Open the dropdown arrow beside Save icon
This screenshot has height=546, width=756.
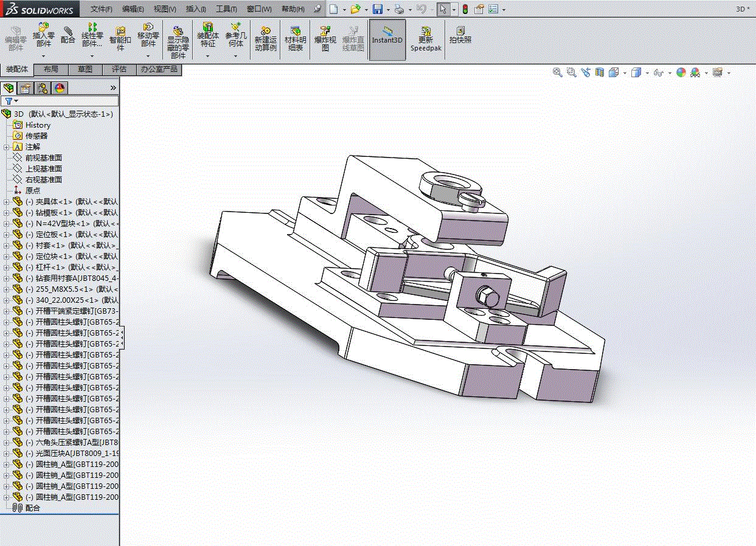pos(388,10)
